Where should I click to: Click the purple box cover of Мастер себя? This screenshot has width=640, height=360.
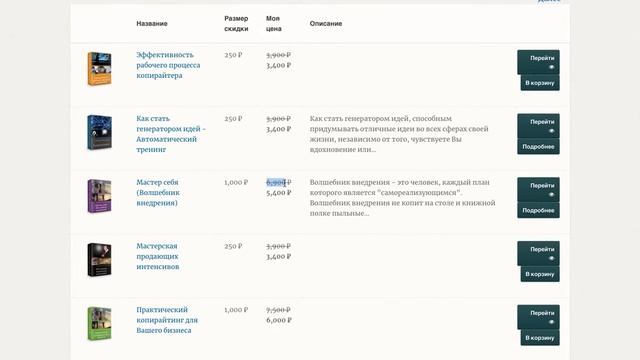point(99,196)
